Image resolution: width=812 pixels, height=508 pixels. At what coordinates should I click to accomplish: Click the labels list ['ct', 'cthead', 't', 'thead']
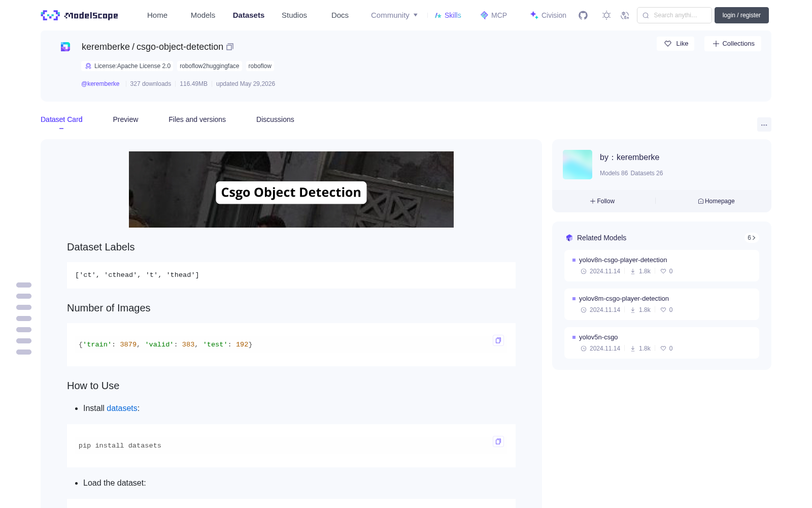(137, 275)
